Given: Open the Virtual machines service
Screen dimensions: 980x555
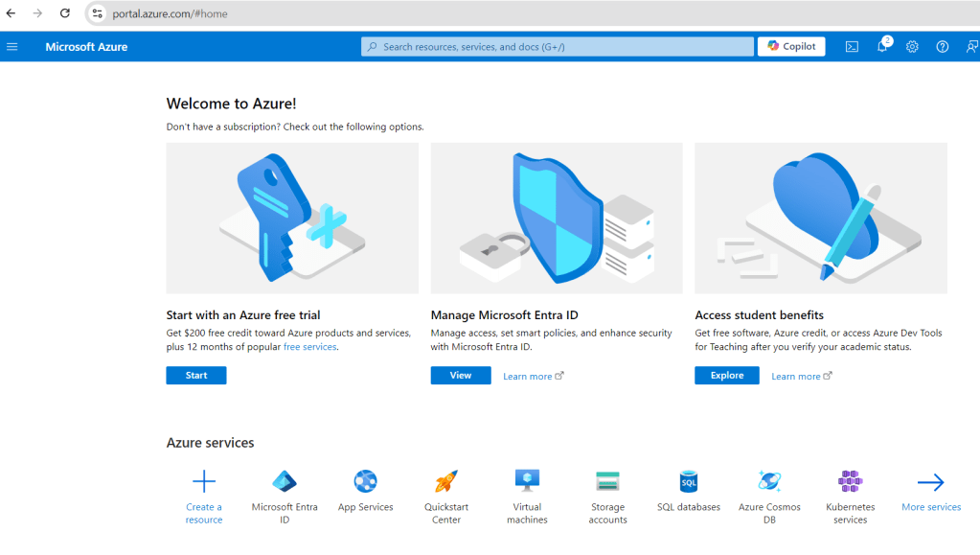Looking at the screenshot, I should pos(527,482).
